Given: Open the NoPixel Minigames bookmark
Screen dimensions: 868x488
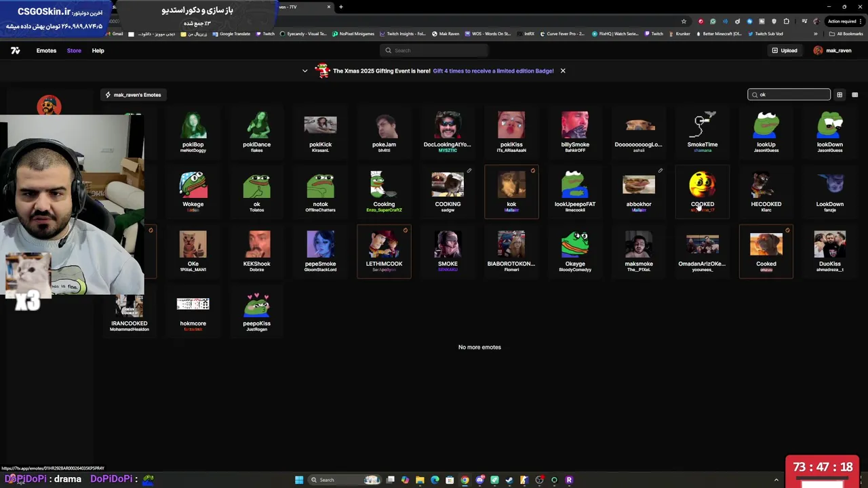Looking at the screenshot, I should [353, 34].
